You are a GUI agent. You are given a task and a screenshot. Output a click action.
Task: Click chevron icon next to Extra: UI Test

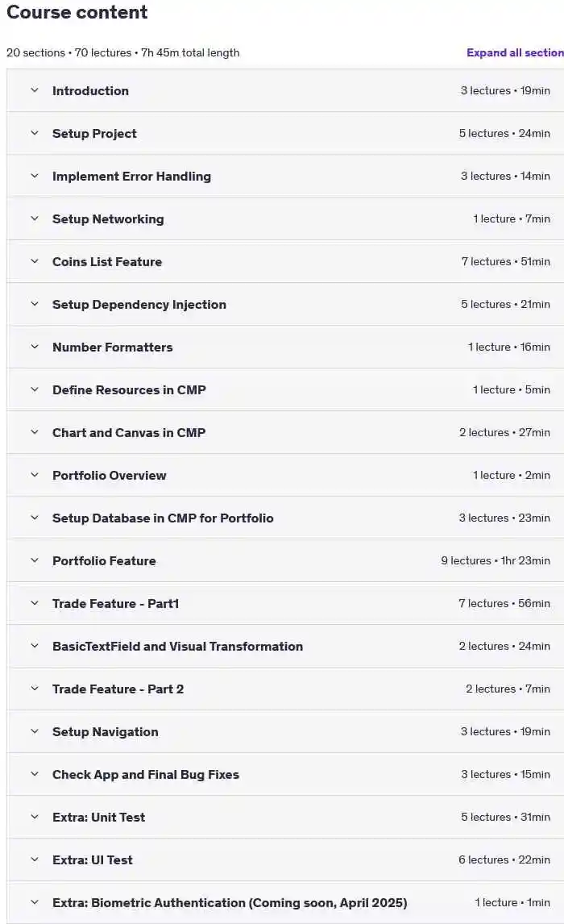tap(35, 859)
